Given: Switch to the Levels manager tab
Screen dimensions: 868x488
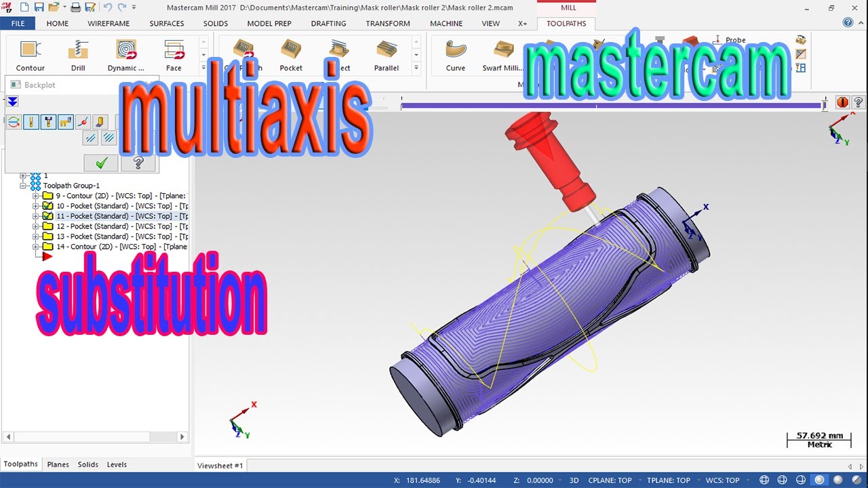Looking at the screenshot, I should click(x=117, y=464).
